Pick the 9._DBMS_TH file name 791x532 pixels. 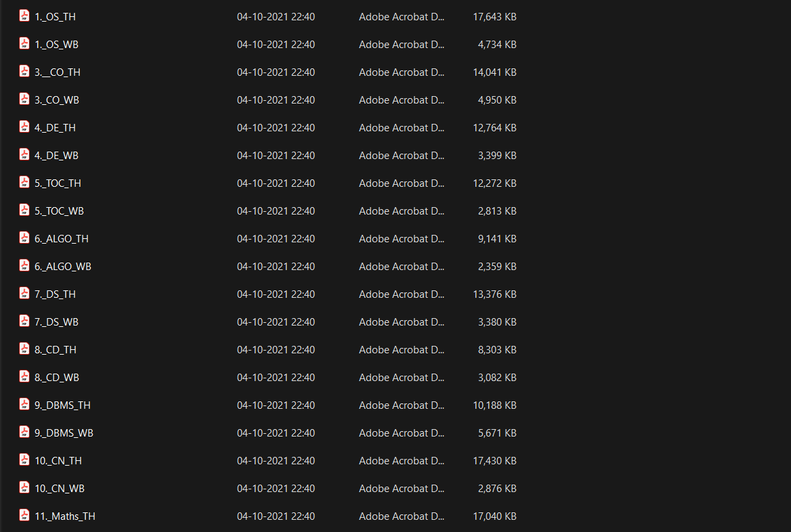62,405
